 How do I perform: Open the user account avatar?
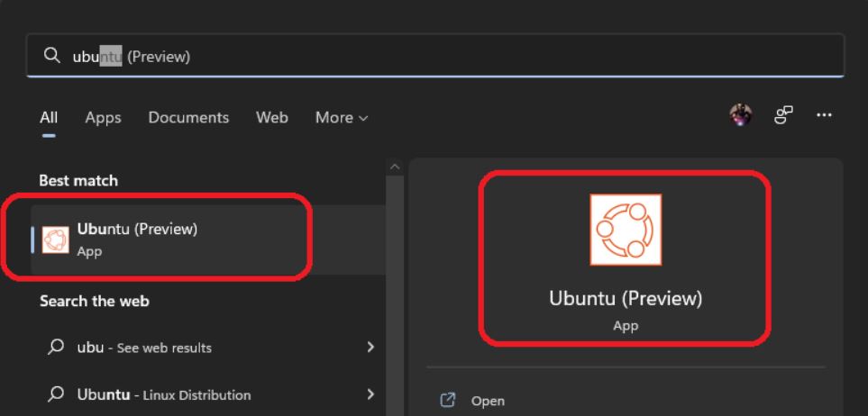[740, 115]
